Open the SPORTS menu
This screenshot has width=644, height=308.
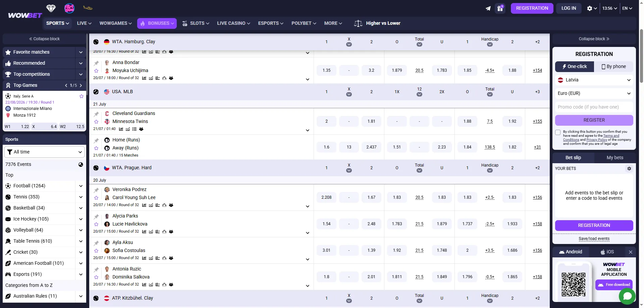click(x=57, y=23)
